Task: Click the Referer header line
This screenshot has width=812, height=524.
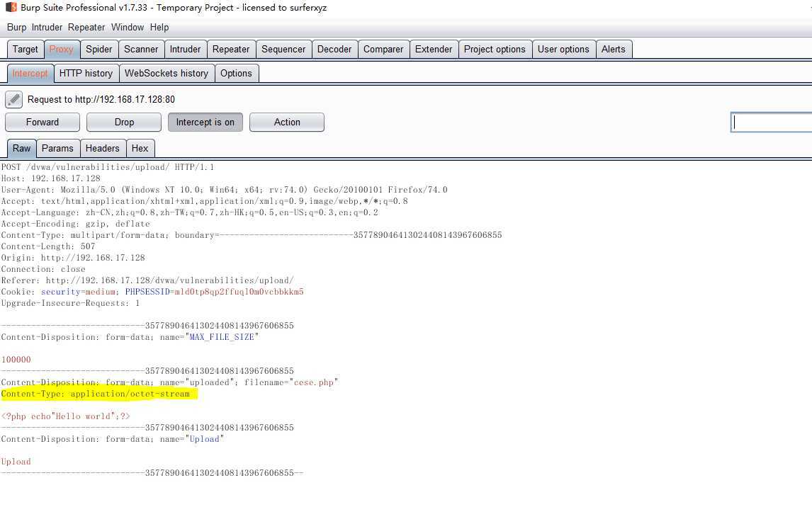Action: pos(147,280)
